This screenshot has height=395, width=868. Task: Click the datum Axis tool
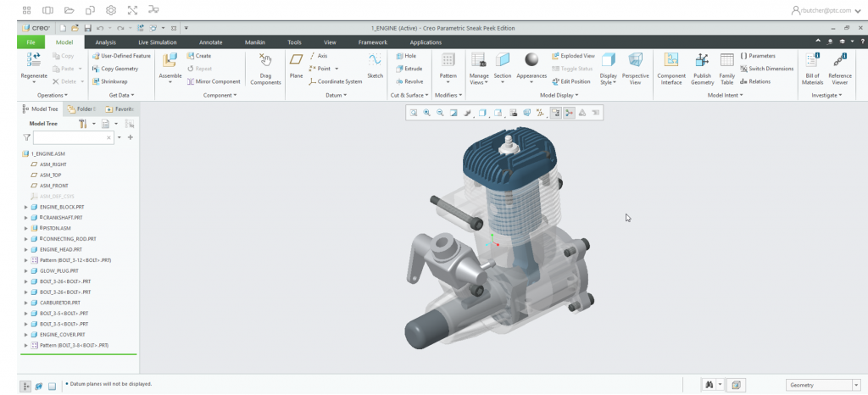[x=319, y=56]
